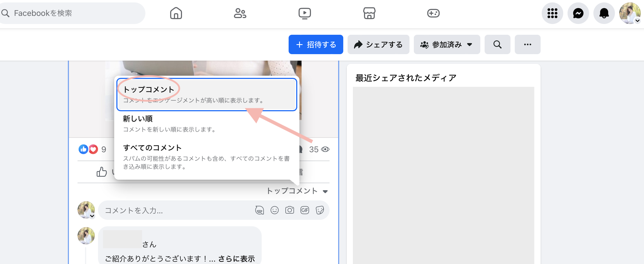Collapse the トップコメント sort dropdown below post
Image resolution: width=644 pixels, height=264 pixels.
pos(297,191)
